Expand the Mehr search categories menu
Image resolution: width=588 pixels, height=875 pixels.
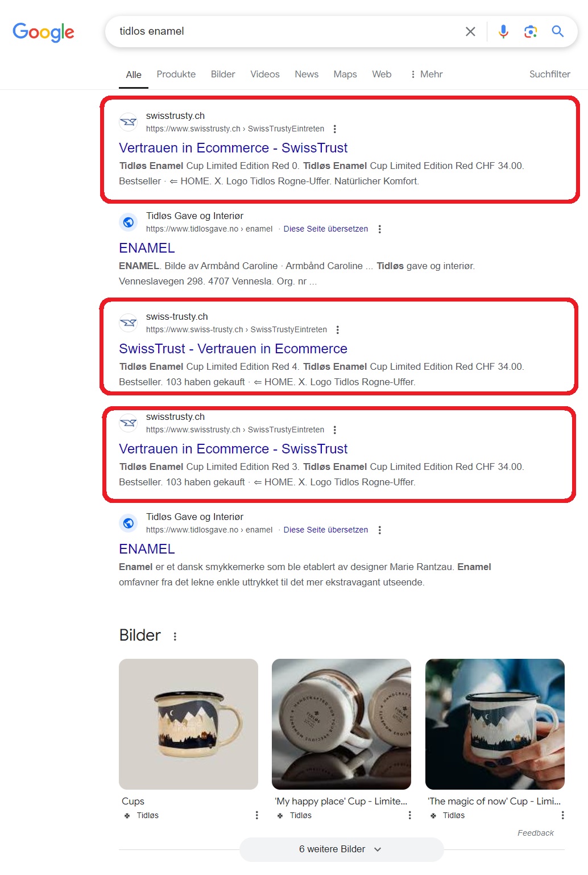(x=426, y=75)
